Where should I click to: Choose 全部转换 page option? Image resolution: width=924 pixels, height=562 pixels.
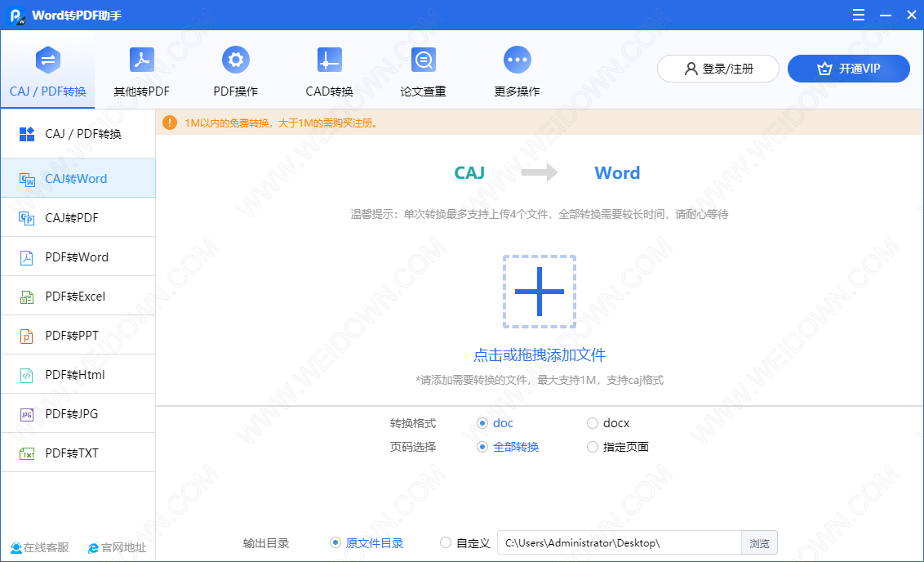click(508, 447)
